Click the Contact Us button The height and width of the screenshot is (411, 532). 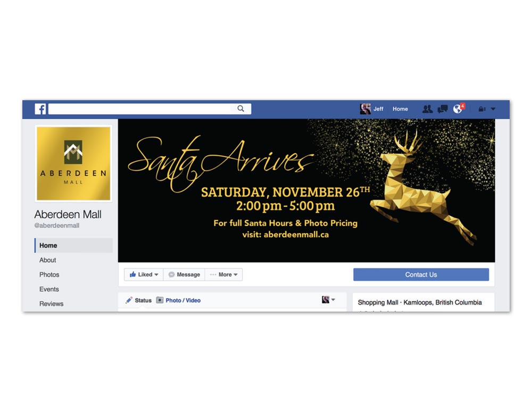(x=421, y=275)
